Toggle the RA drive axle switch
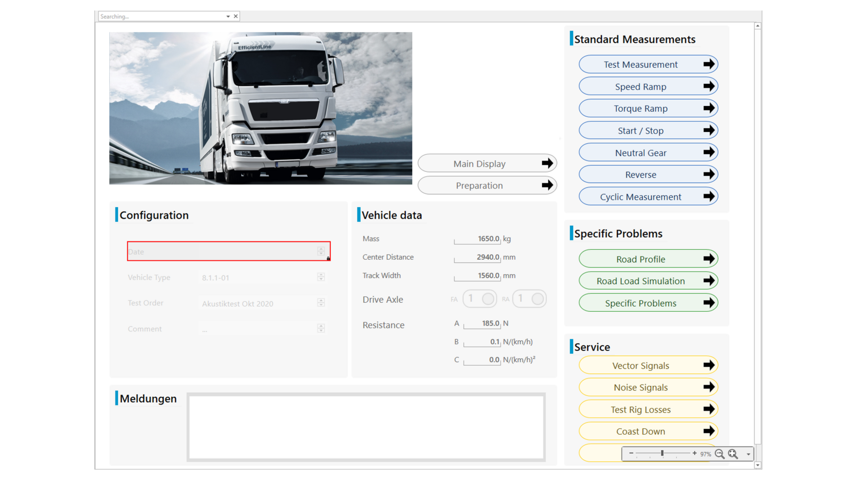 click(529, 299)
